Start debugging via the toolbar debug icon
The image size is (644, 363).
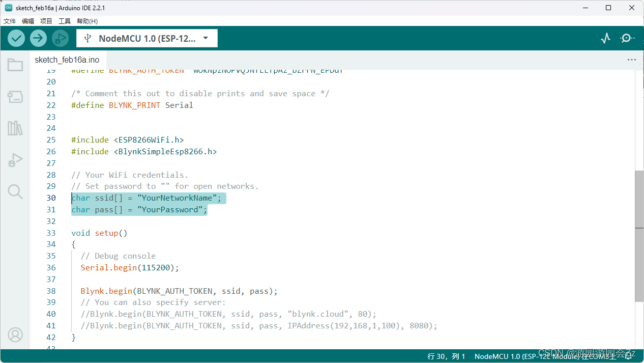point(60,38)
